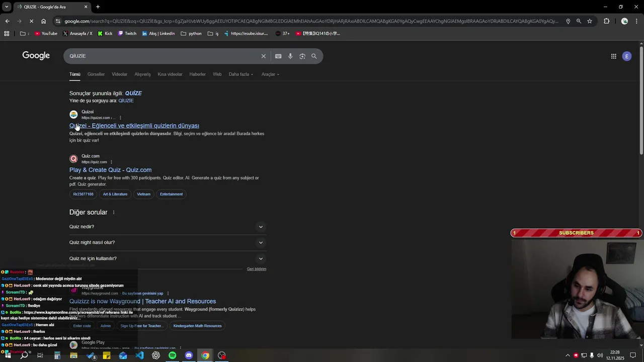Click the location icon in the address bar
Screen dimensions: 644x362
(x=568, y=21)
